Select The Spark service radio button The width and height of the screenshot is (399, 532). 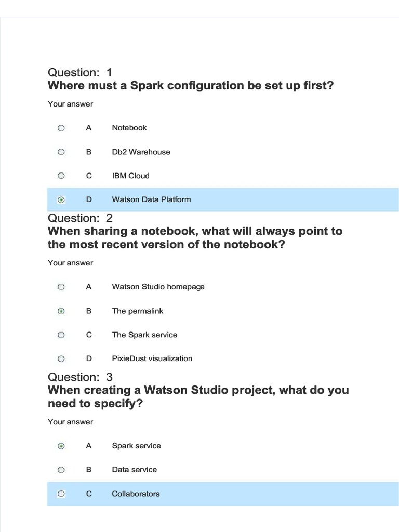[61, 335]
